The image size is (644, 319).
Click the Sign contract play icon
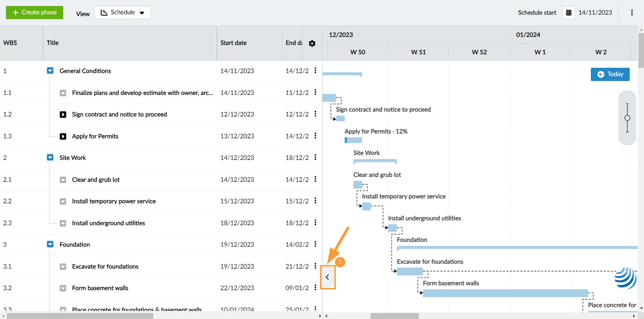[63, 115]
